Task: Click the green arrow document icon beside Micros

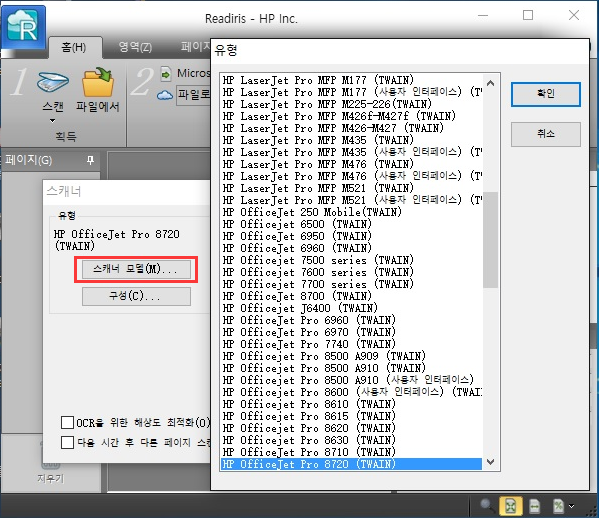Action: (x=165, y=74)
